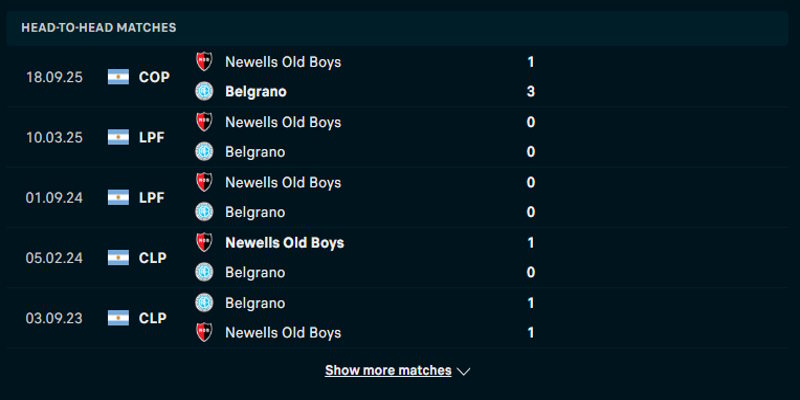Click Newells Old Boys crest in 03.09.23 match
The height and width of the screenshot is (400, 800).
[x=204, y=332]
